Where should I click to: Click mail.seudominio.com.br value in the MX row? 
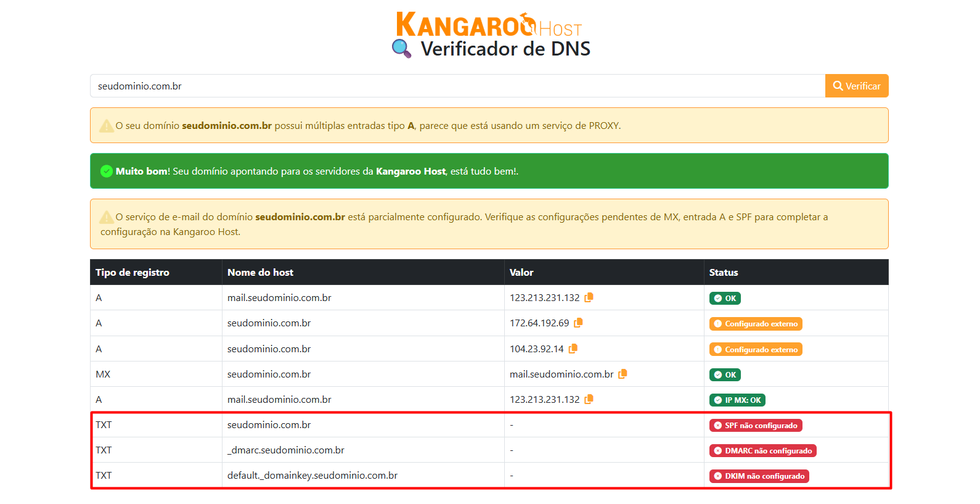(561, 374)
